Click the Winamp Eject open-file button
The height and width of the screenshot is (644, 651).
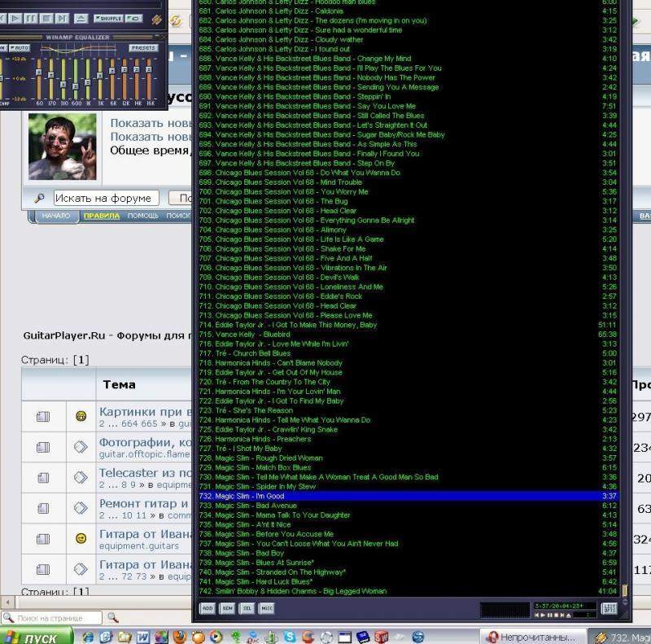point(81,19)
